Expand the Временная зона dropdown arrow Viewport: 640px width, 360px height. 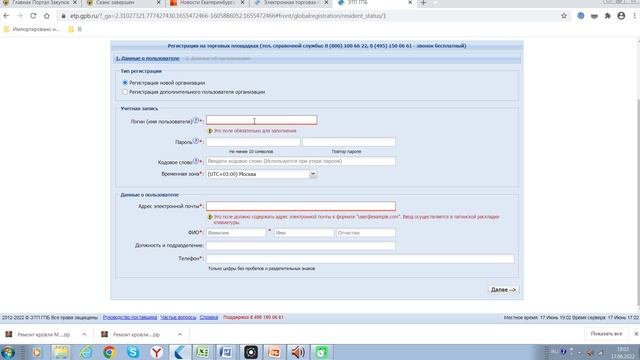point(313,174)
